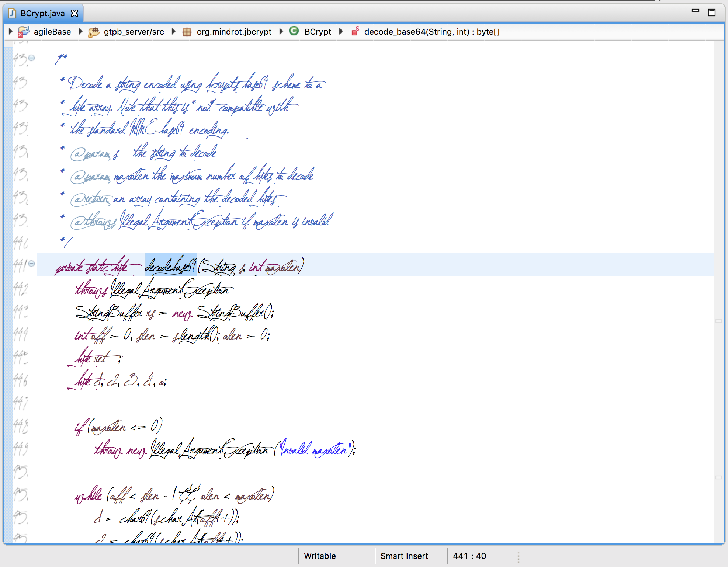Click the green class icon in breadcrumb
The width and height of the screenshot is (728, 567).
pyautogui.click(x=294, y=31)
